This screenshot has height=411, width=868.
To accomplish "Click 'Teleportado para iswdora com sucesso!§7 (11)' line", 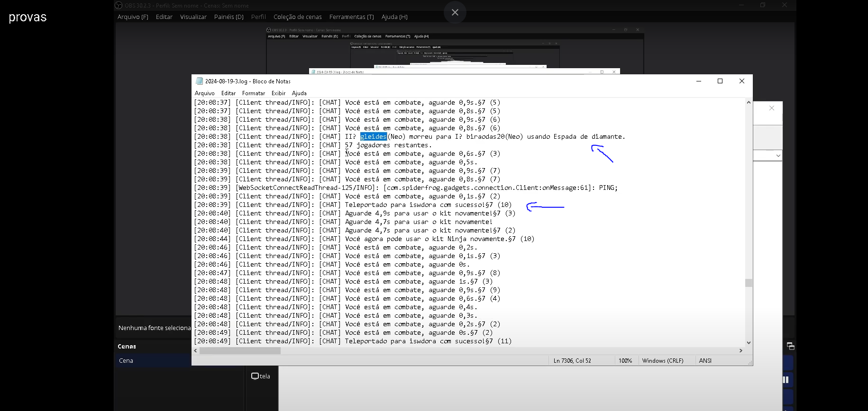I will coord(353,341).
